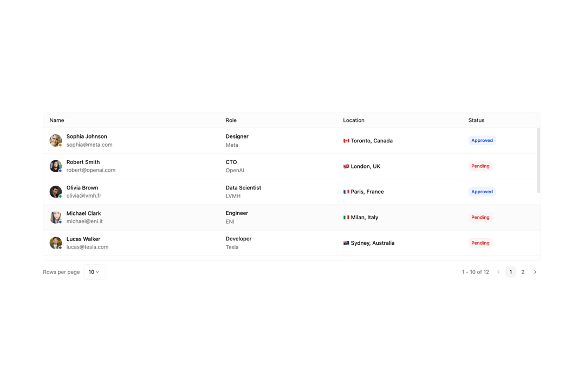The width and height of the screenshot is (585, 392).
Task: Click the London, UK location text
Action: click(366, 166)
